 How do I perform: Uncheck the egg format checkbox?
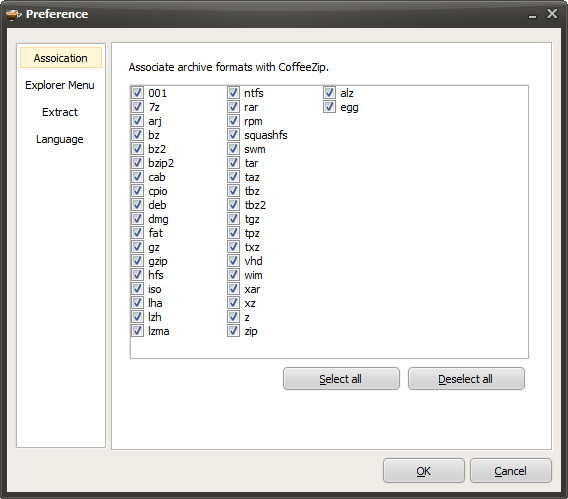click(x=329, y=107)
